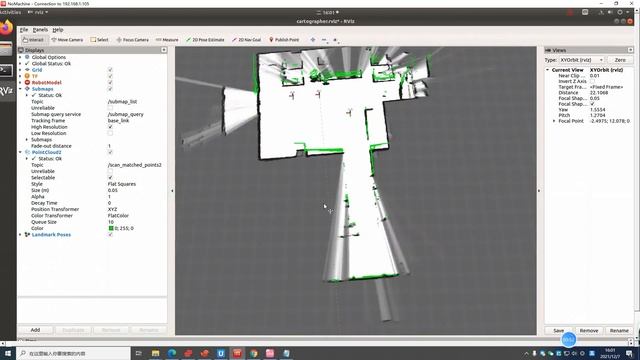Click the Zero button in Views
640x360 pixels.
point(620,60)
